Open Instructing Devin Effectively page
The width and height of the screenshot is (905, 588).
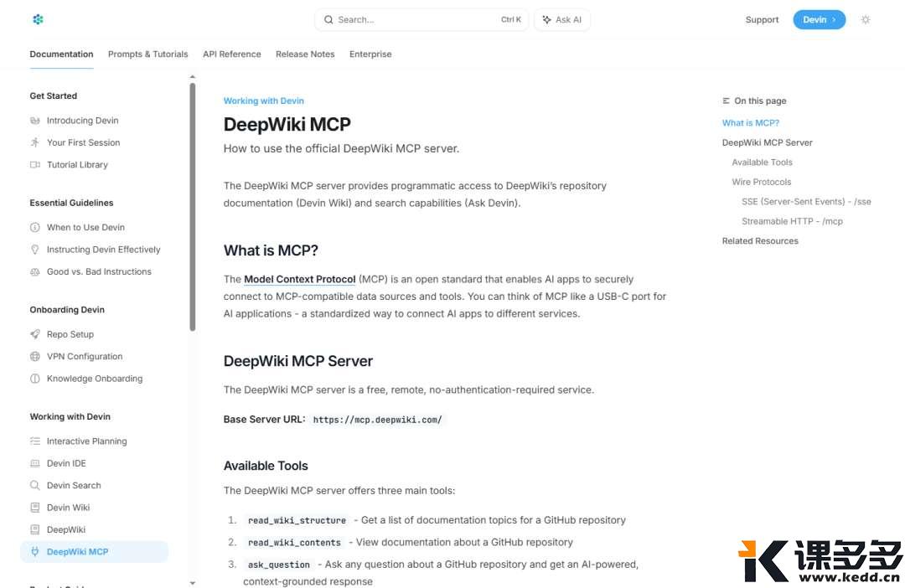[104, 250]
